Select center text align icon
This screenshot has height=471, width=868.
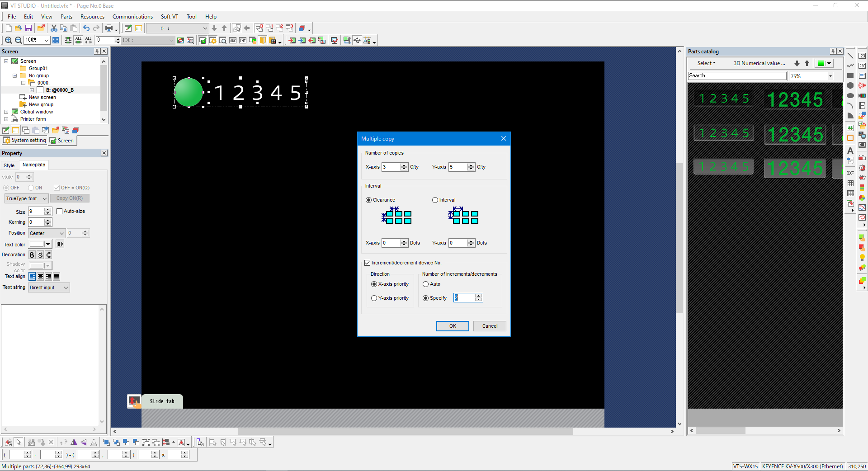pyautogui.click(x=40, y=277)
